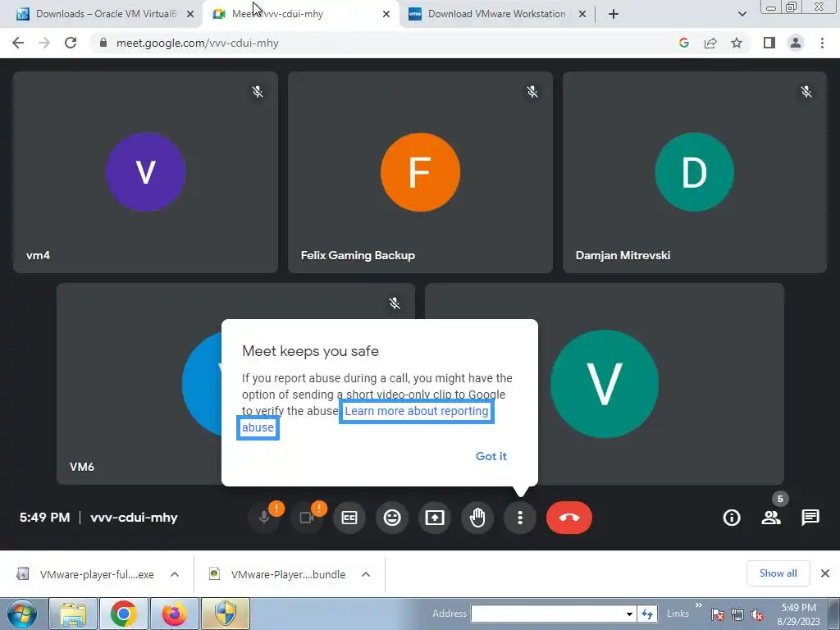
Task: Show the participants people icon
Action: click(771, 518)
